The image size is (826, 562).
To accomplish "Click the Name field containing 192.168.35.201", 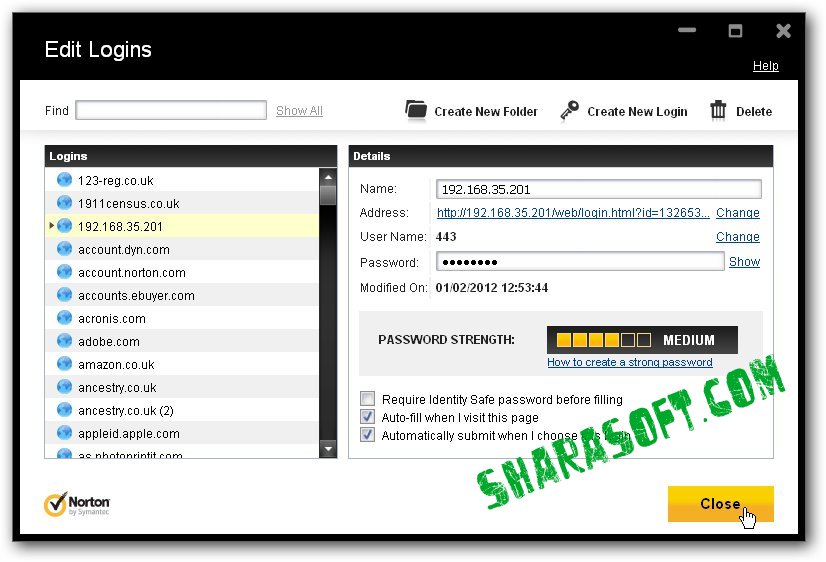I will (598, 189).
